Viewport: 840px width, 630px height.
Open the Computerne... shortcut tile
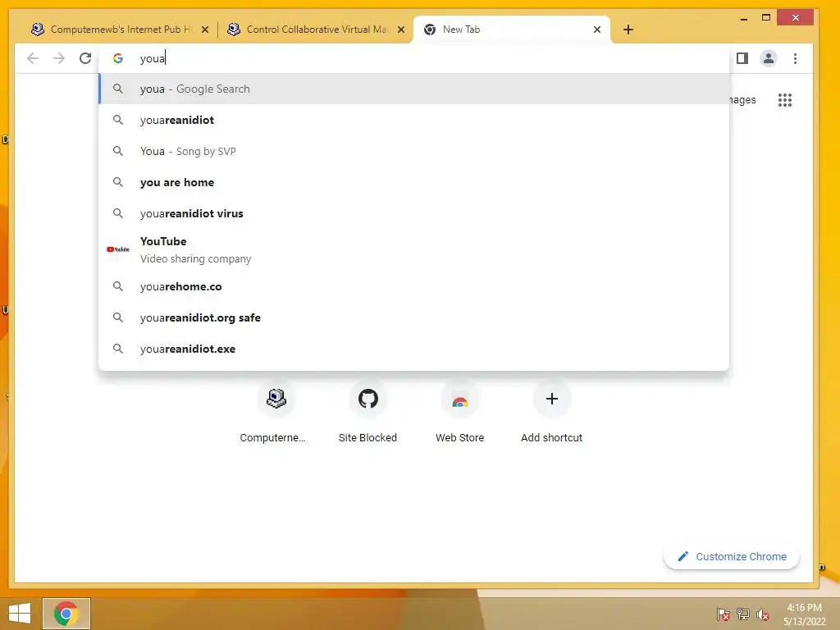[276, 412]
